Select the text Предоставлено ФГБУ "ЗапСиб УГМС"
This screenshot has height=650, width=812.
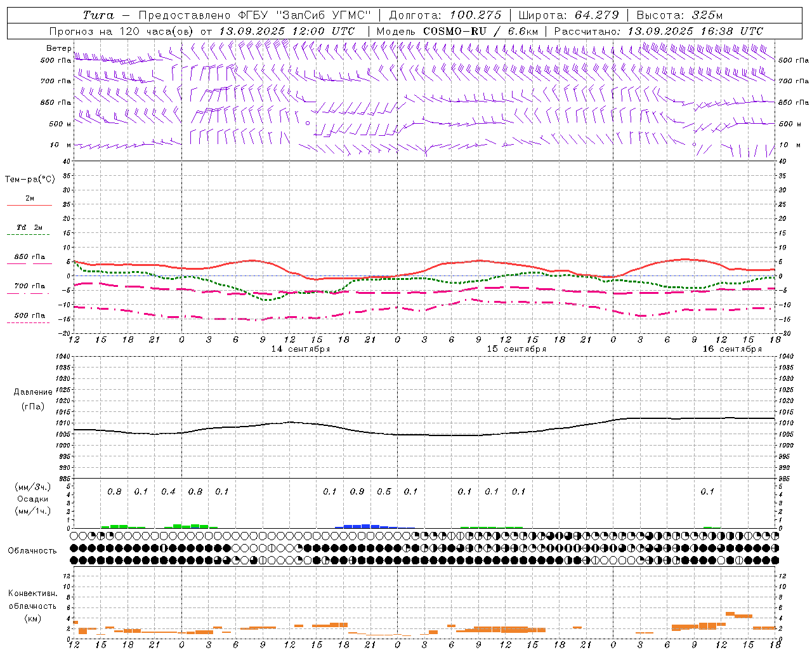(x=254, y=15)
